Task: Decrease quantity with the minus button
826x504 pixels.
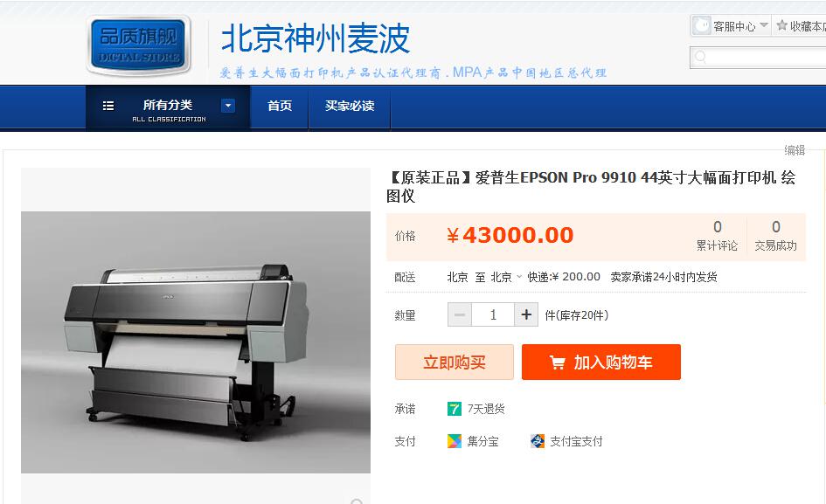Action: tap(460, 314)
